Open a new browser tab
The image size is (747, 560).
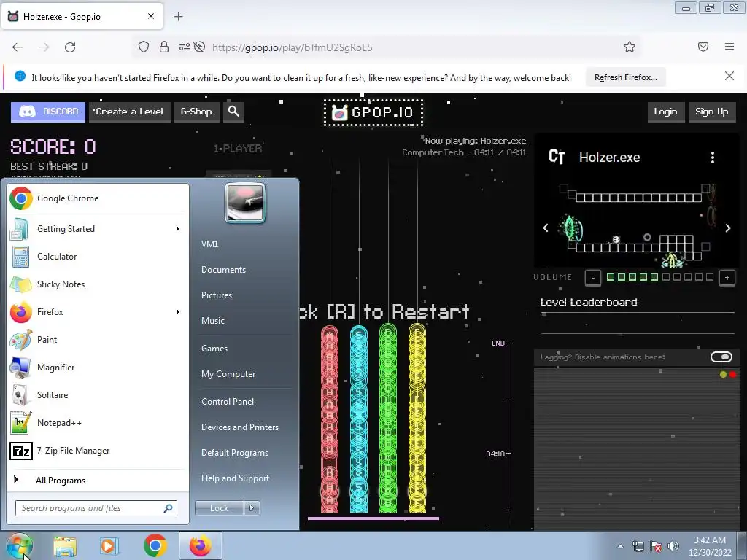[x=178, y=17]
